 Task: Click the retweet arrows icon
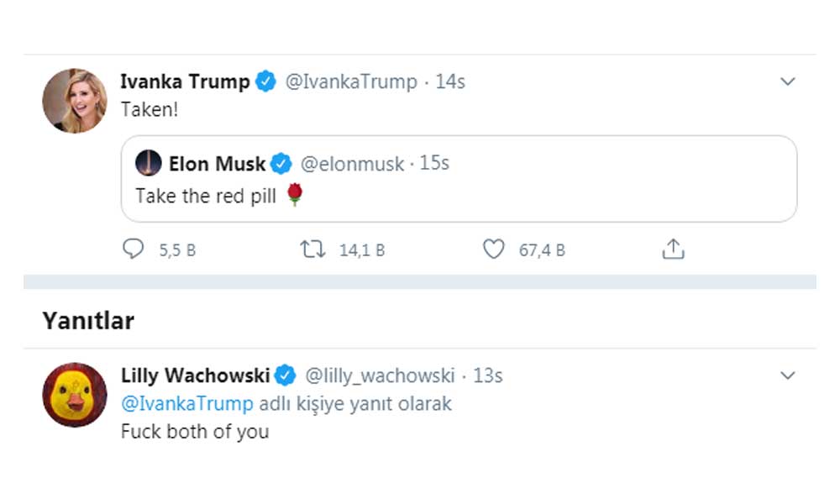coord(312,249)
